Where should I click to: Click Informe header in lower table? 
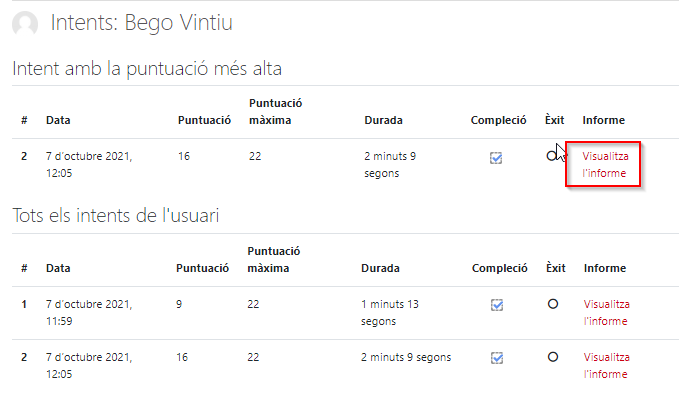[x=605, y=268]
